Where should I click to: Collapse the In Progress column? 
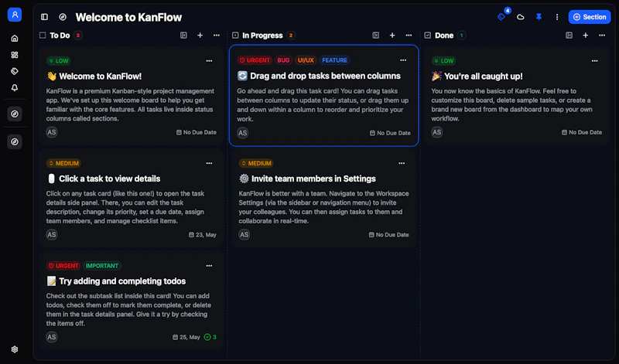[376, 36]
